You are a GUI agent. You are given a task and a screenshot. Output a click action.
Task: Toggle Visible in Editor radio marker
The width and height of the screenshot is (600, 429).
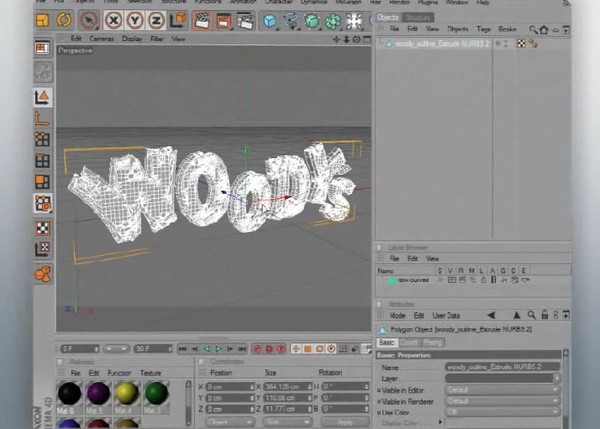click(379, 390)
